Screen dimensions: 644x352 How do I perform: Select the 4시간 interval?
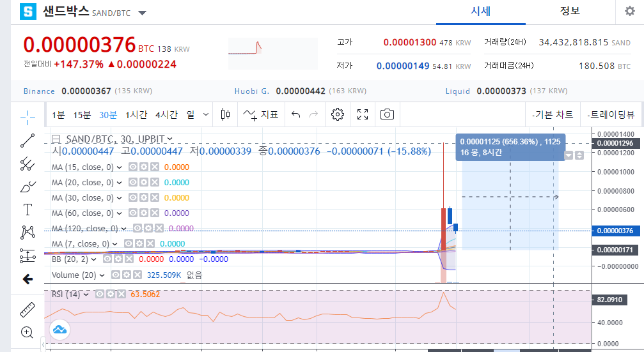point(166,115)
